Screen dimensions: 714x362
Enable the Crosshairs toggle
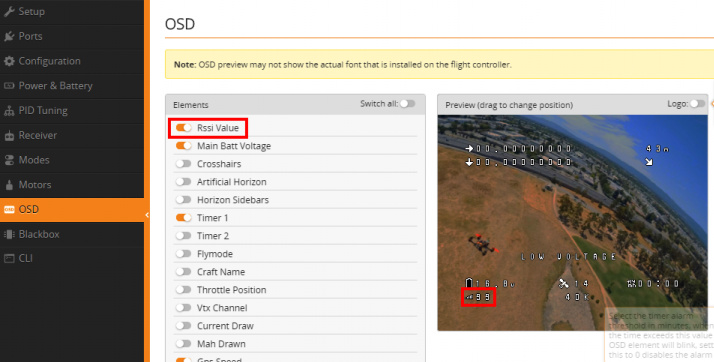coord(184,164)
